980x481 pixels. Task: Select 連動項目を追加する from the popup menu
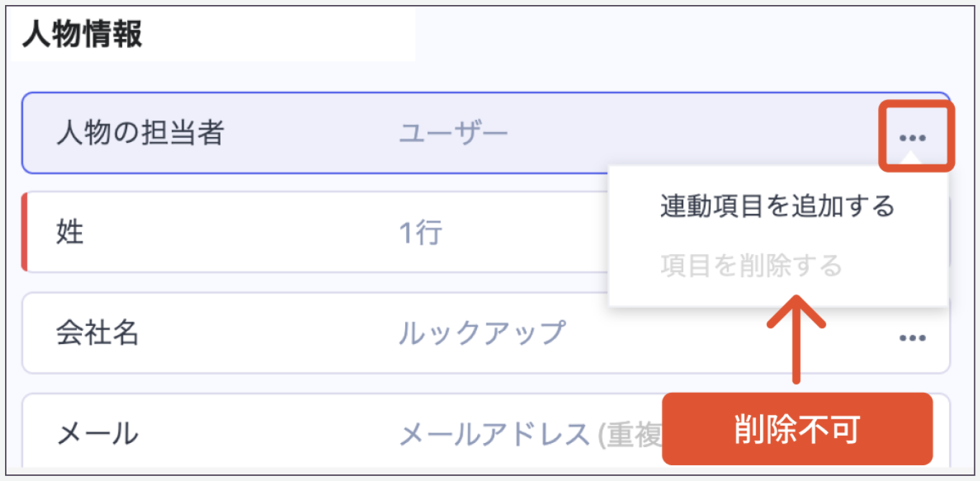click(x=777, y=207)
